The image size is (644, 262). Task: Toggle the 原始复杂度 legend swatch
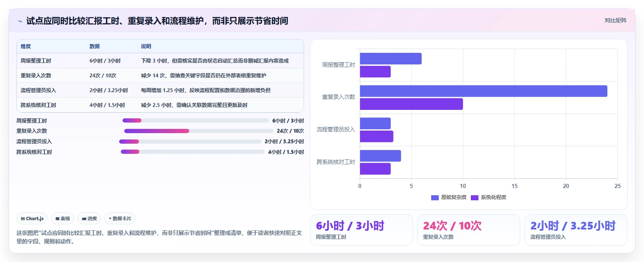(435, 197)
